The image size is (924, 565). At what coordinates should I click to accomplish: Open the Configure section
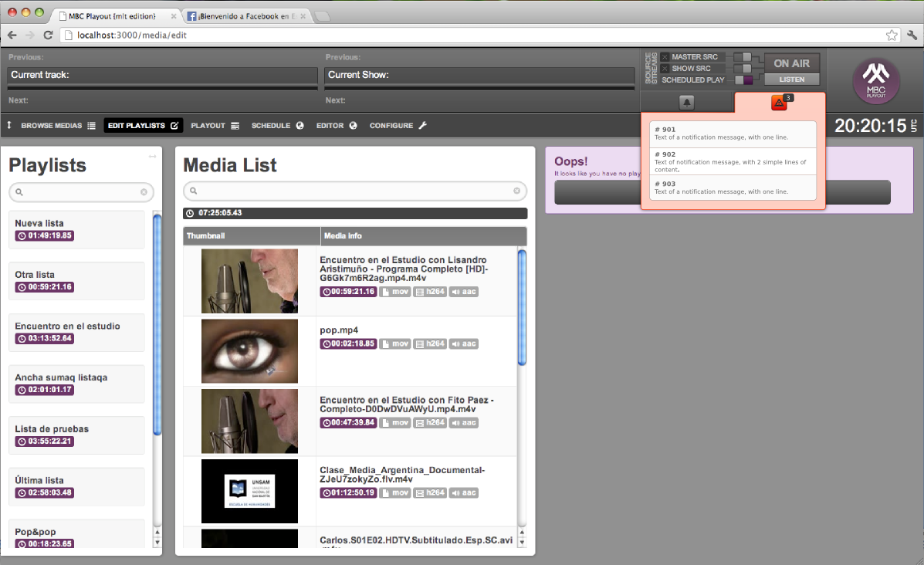pyautogui.click(x=398, y=126)
